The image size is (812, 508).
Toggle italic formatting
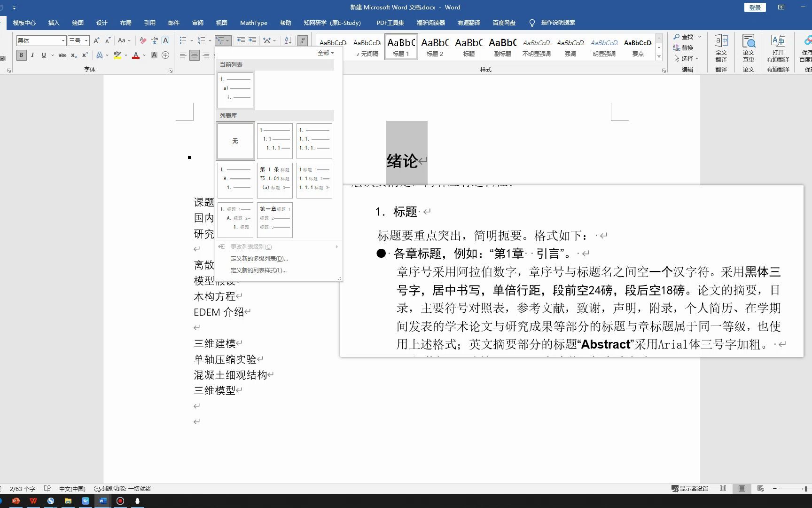[32, 55]
